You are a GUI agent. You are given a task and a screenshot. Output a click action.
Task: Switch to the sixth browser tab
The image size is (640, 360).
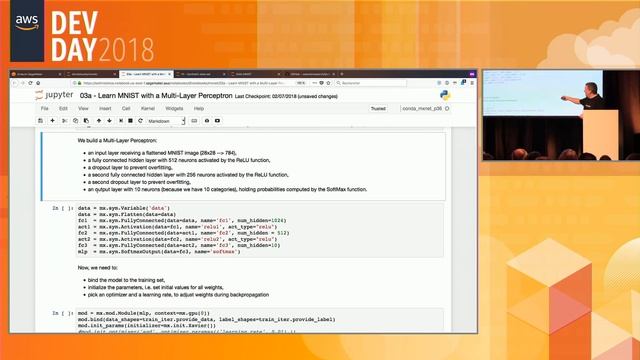pyautogui.click(x=309, y=74)
